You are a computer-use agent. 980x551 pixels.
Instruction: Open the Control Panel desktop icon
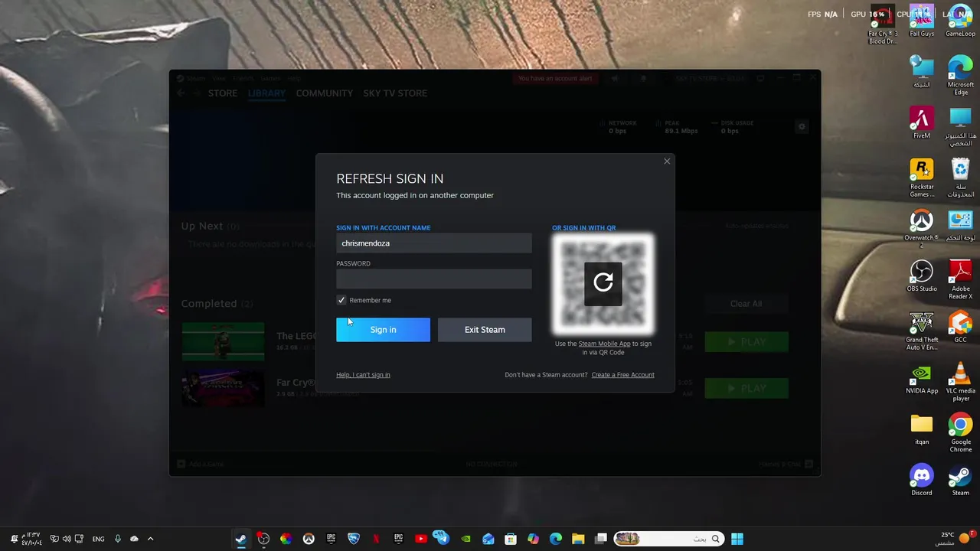(961, 225)
